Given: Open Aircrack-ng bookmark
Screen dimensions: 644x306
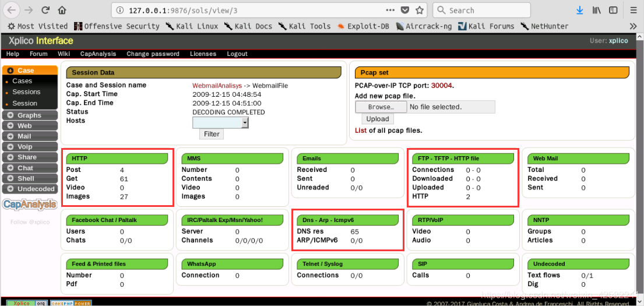Looking at the screenshot, I should 424,26.
